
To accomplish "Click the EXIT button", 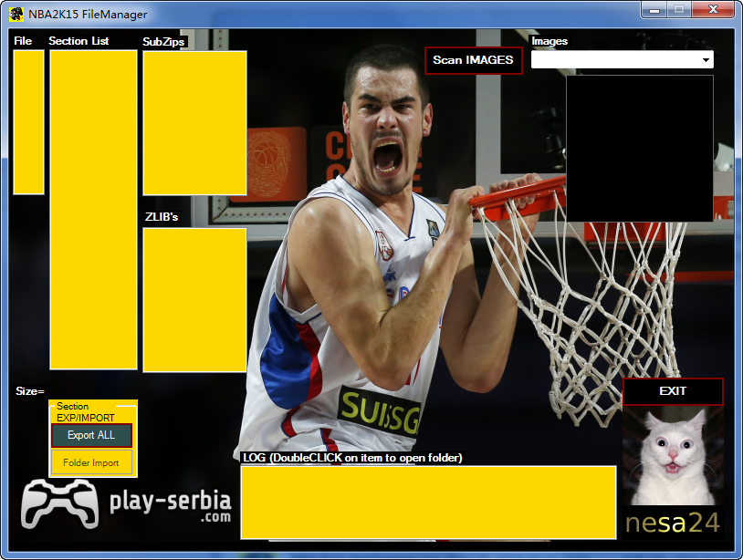I will 673,391.
